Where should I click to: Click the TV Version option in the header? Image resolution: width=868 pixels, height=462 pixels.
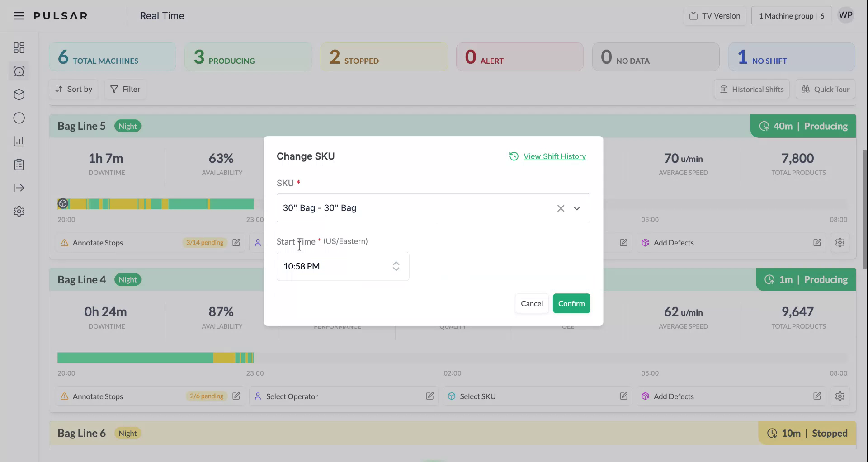pos(714,15)
